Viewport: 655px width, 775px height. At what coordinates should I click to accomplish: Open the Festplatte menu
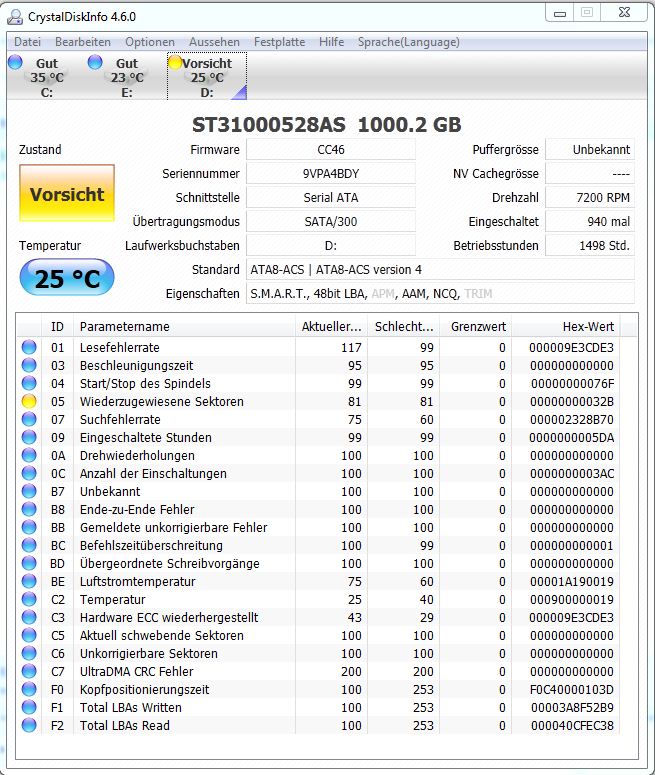(x=279, y=42)
